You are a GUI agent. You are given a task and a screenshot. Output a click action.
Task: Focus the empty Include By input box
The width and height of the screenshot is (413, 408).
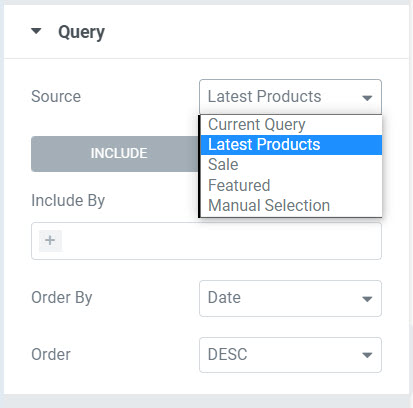click(206, 241)
